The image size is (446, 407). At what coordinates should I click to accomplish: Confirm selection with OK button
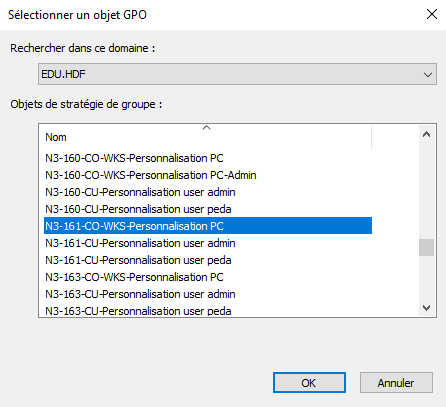click(x=309, y=383)
